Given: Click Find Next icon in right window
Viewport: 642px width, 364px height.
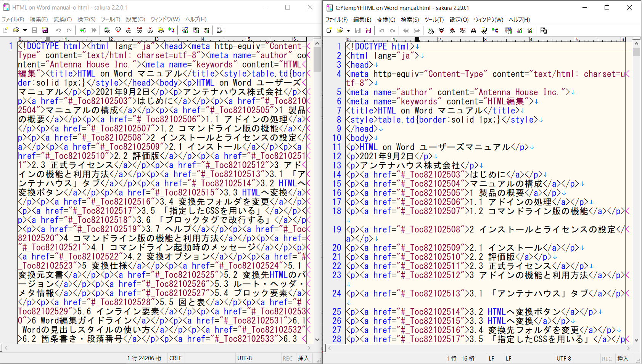Looking at the screenshot, I should [441, 30].
